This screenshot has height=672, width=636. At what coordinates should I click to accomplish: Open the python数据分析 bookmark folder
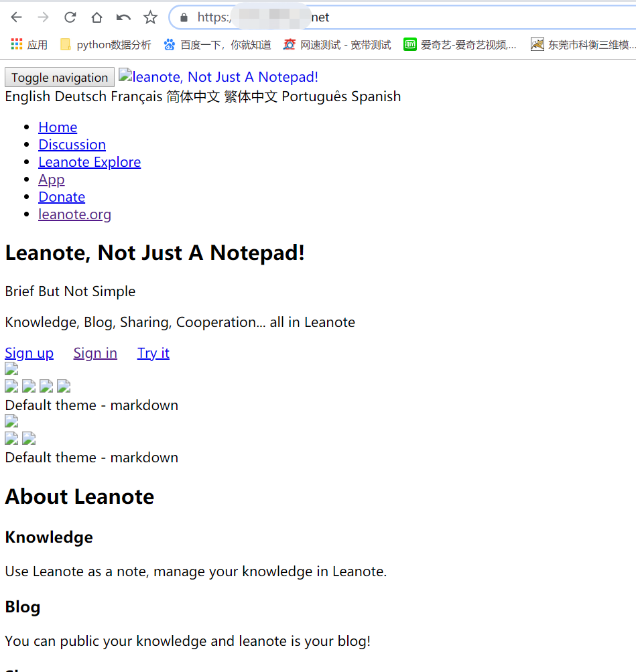[105, 45]
